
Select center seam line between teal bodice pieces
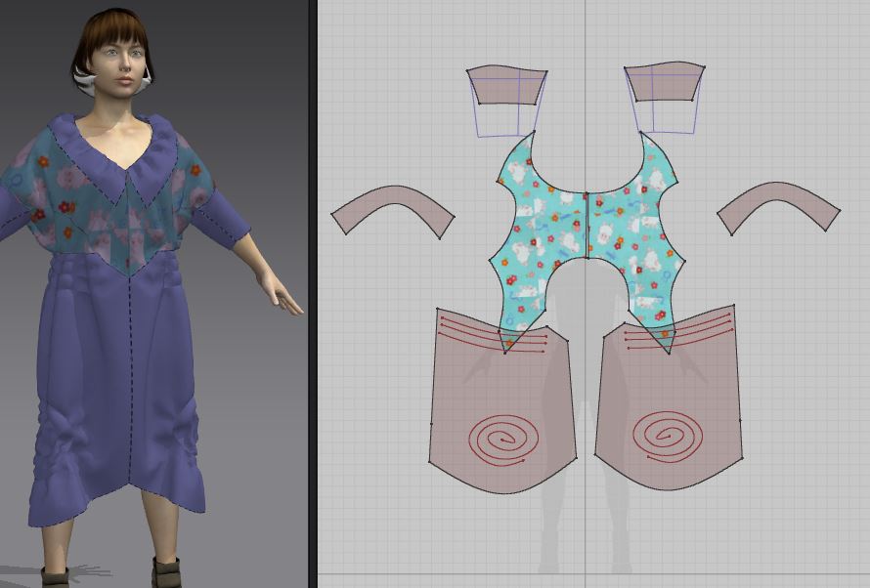click(x=587, y=226)
